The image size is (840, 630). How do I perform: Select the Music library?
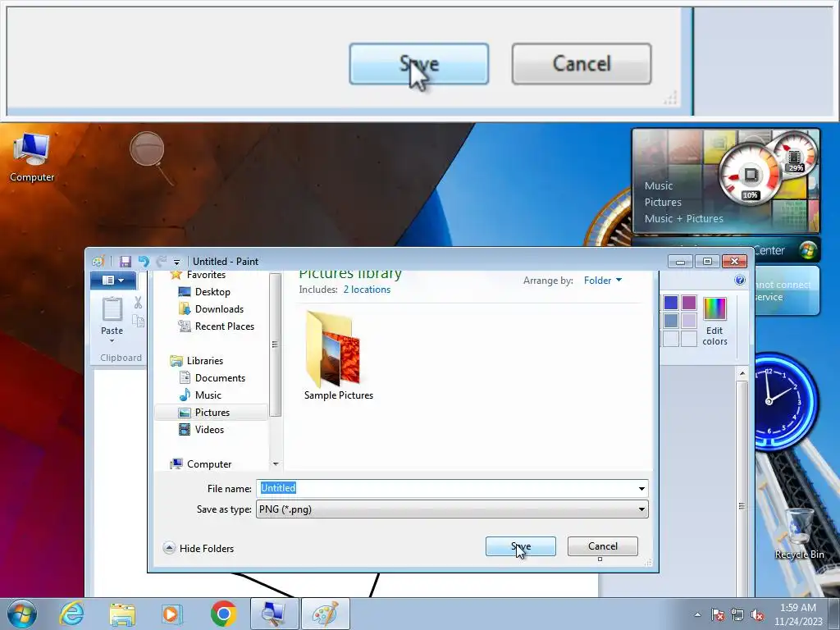pyautogui.click(x=208, y=395)
